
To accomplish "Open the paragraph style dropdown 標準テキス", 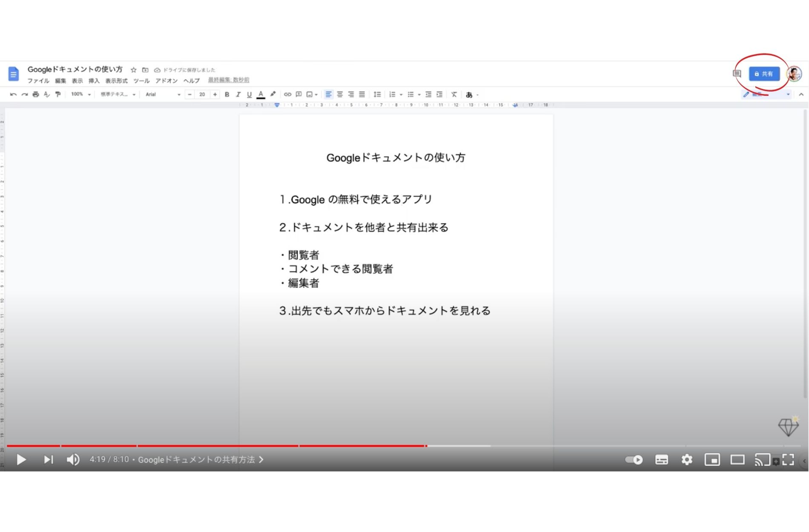I will click(x=118, y=94).
